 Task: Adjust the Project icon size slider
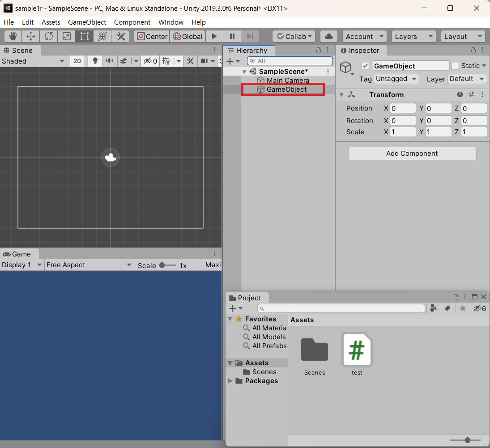click(465, 440)
